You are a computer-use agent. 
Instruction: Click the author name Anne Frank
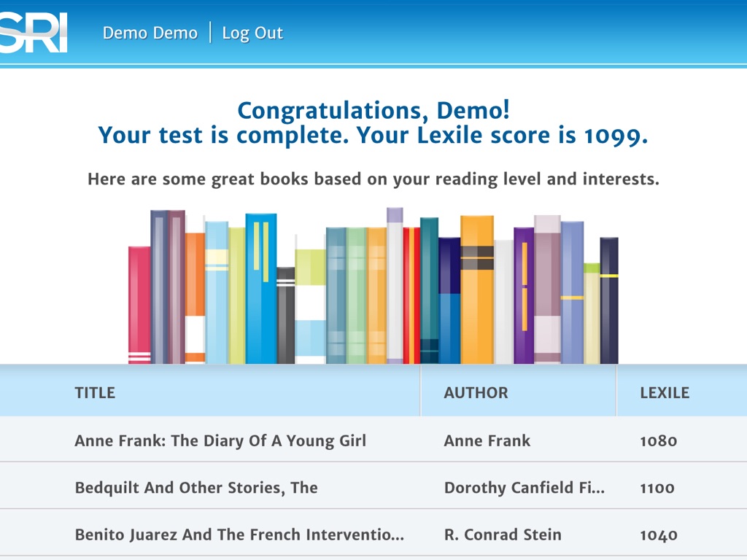point(487,440)
